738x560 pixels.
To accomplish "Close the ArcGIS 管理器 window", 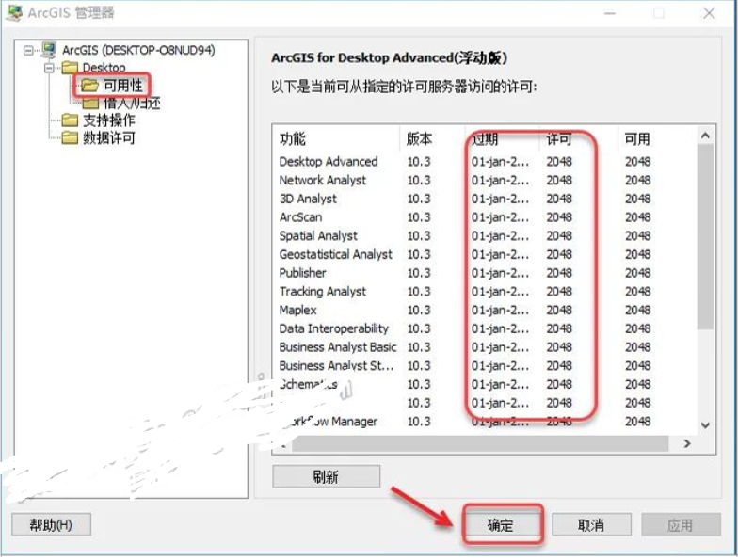I will tap(710, 13).
